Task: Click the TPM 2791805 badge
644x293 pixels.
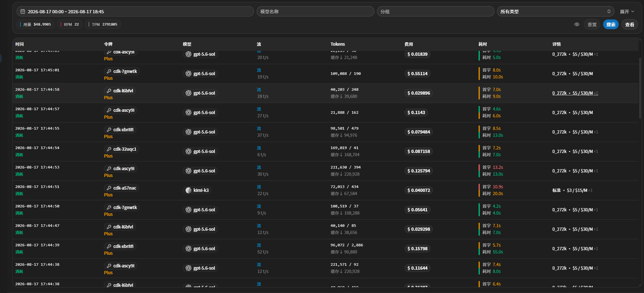Action: [x=103, y=24]
